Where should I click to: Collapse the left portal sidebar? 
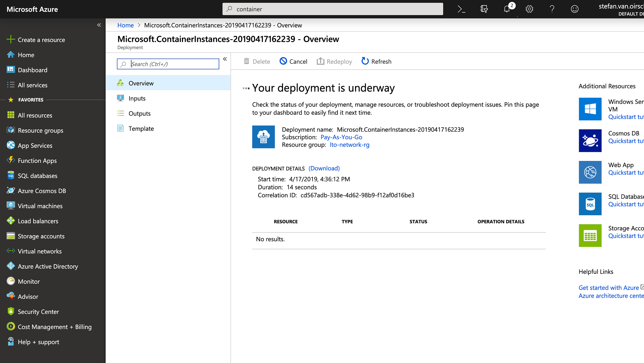pos(99,25)
